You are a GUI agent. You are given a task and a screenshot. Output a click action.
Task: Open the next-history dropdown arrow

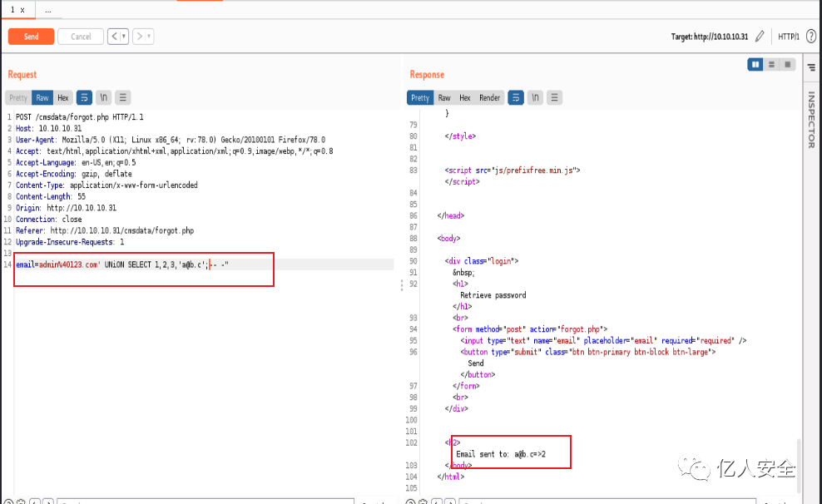point(150,36)
